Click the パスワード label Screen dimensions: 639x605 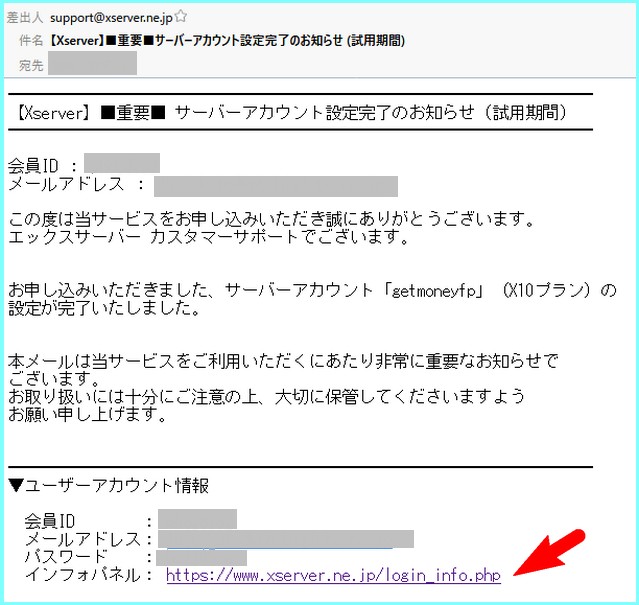pos(66,557)
